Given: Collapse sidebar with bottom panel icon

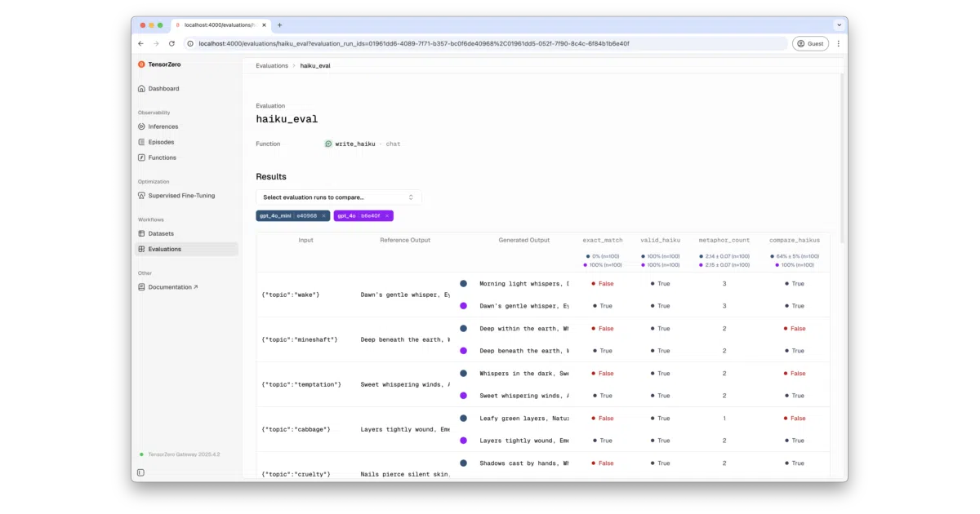Looking at the screenshot, I should [x=140, y=472].
